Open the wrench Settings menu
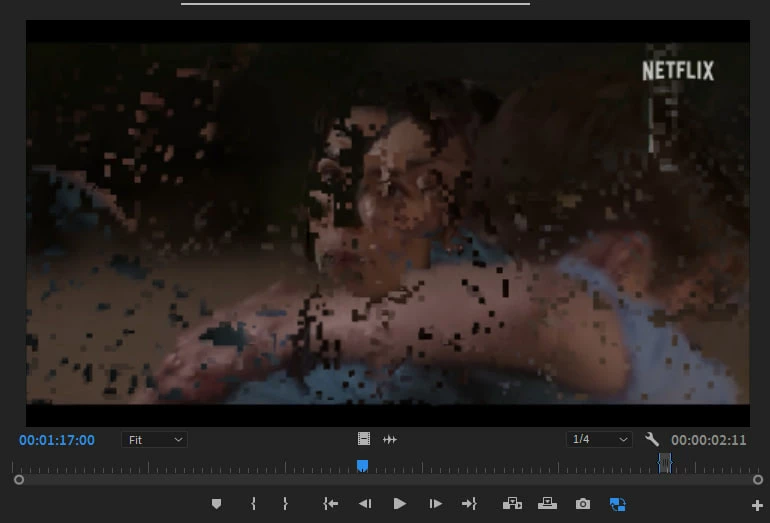Viewport: 770px width, 523px height. (x=652, y=439)
